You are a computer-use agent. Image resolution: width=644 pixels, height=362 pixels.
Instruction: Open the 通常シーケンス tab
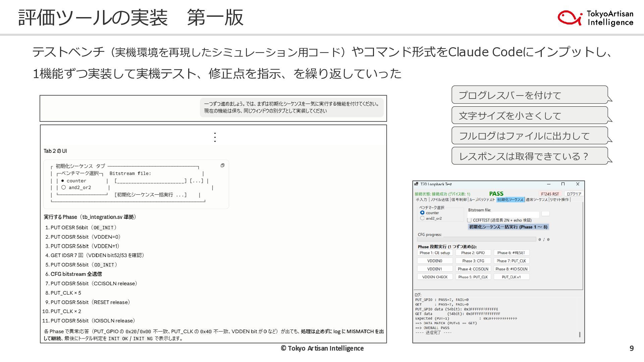pos(537,199)
